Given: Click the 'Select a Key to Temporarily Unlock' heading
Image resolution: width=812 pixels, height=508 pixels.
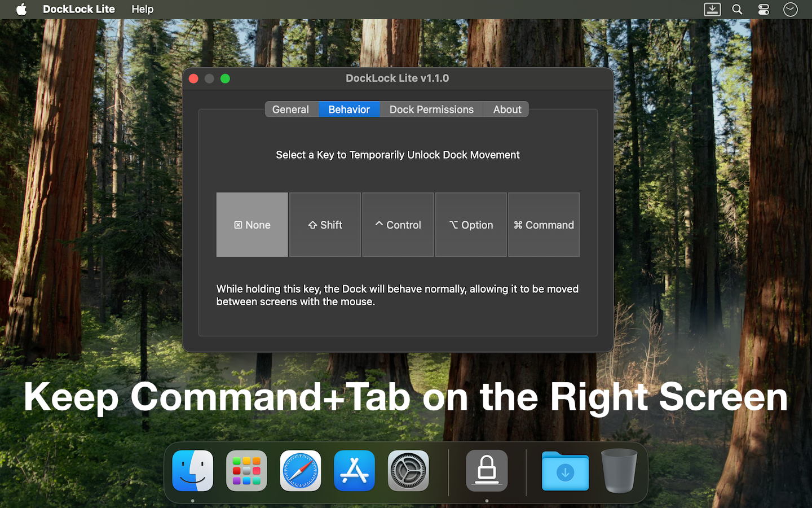Looking at the screenshot, I should 398,155.
